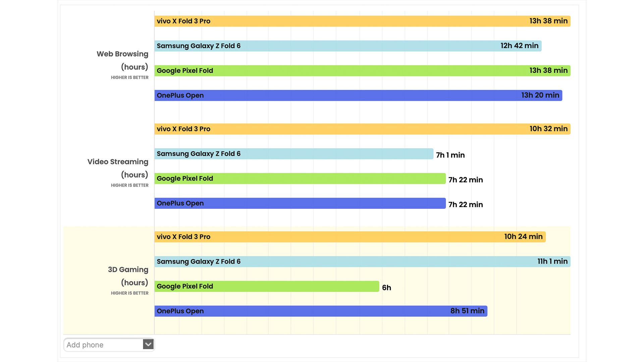
Task: Click vivo X Fold 3 Pro video streaming bar
Action: [362, 129]
